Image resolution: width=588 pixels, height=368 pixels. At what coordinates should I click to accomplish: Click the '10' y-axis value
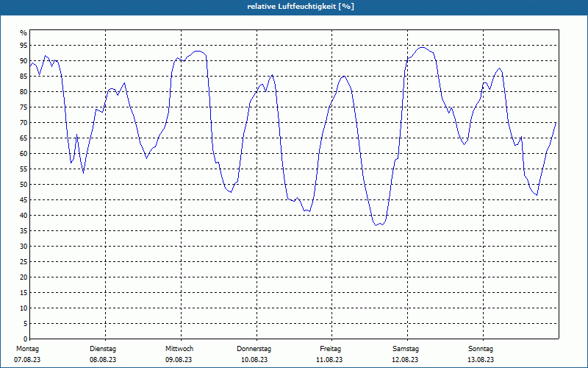point(24,308)
